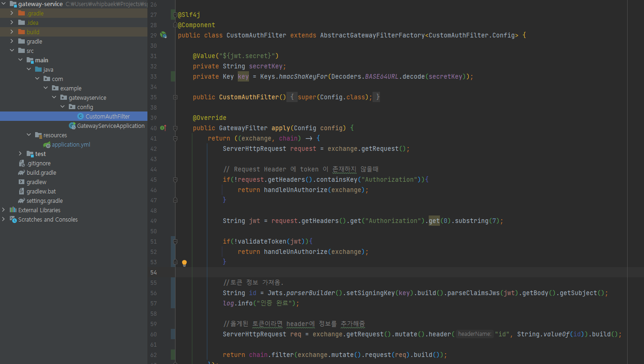The width and height of the screenshot is (644, 364).
Task: Click the config package folder icon
Action: coord(72,107)
